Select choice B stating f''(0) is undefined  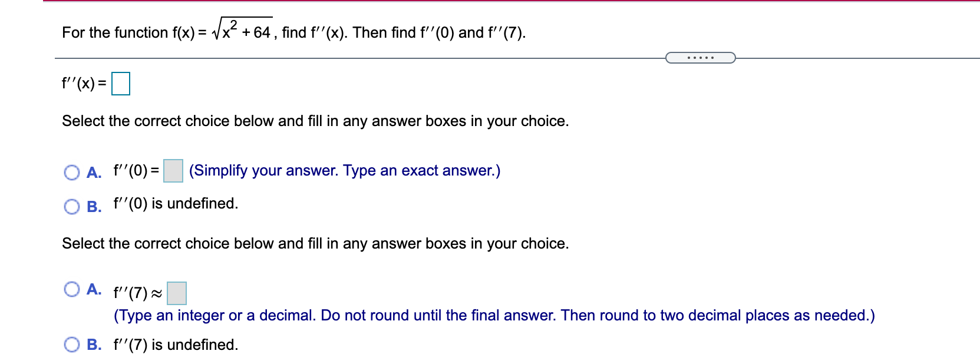click(72, 206)
